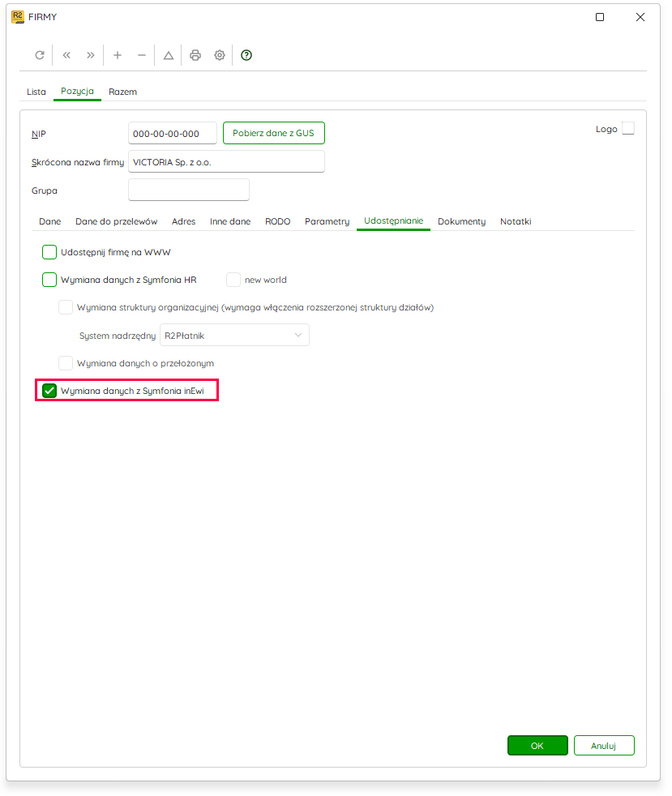Toggle Wymiana danych z Symfonia HR checkbox
This screenshot has width=672, height=796.
[x=49, y=280]
